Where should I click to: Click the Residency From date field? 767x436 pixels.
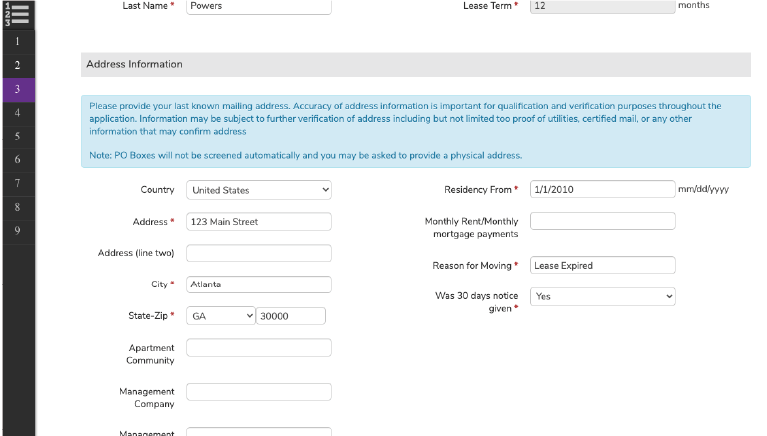tap(603, 189)
